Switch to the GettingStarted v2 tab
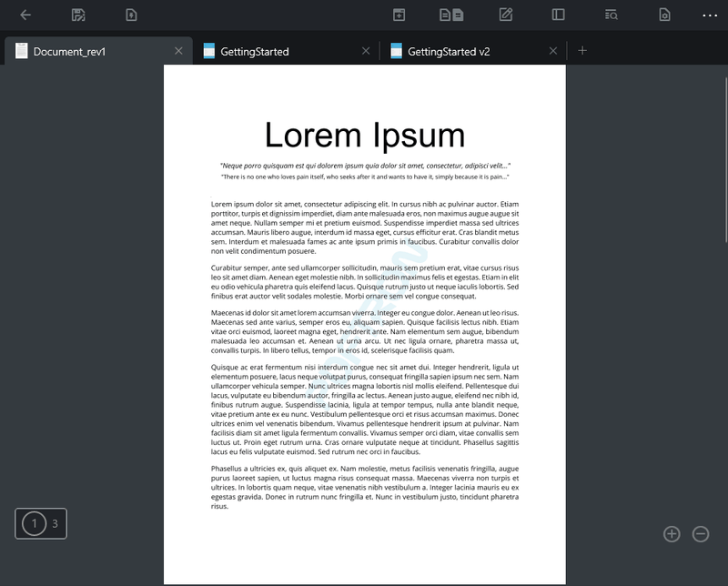This screenshot has width=728, height=586. [x=473, y=51]
